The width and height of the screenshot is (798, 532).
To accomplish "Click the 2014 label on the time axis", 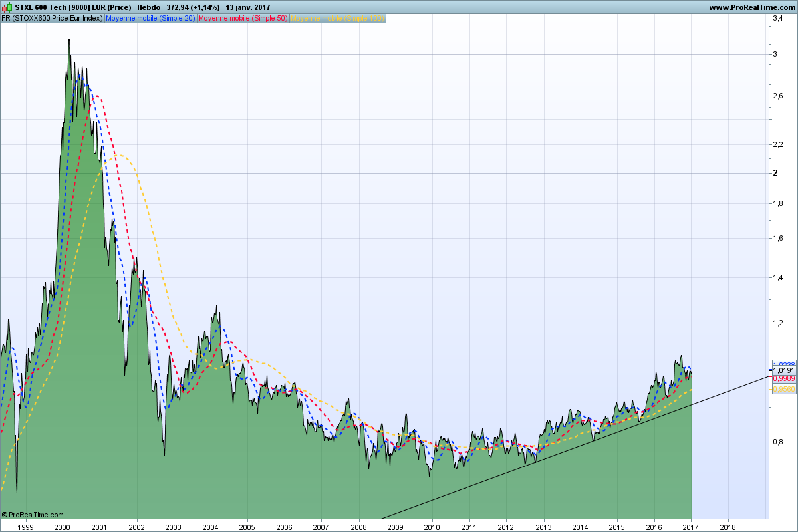I will 581,526.
